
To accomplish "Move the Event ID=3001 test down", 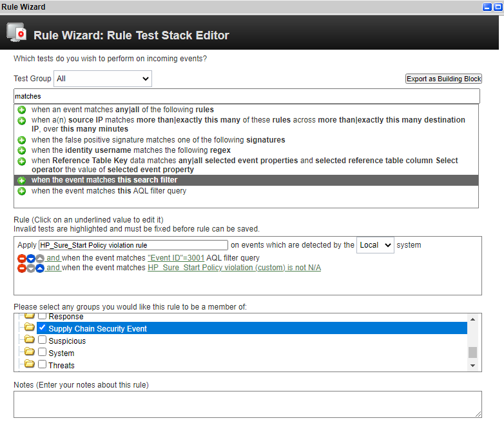I will 31,259.
